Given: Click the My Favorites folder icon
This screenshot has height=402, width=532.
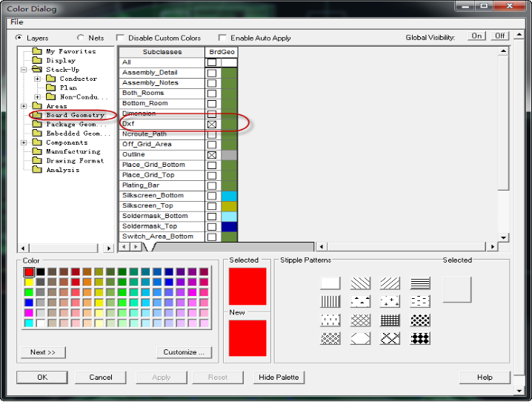Looking at the screenshot, I should pyautogui.click(x=37, y=51).
